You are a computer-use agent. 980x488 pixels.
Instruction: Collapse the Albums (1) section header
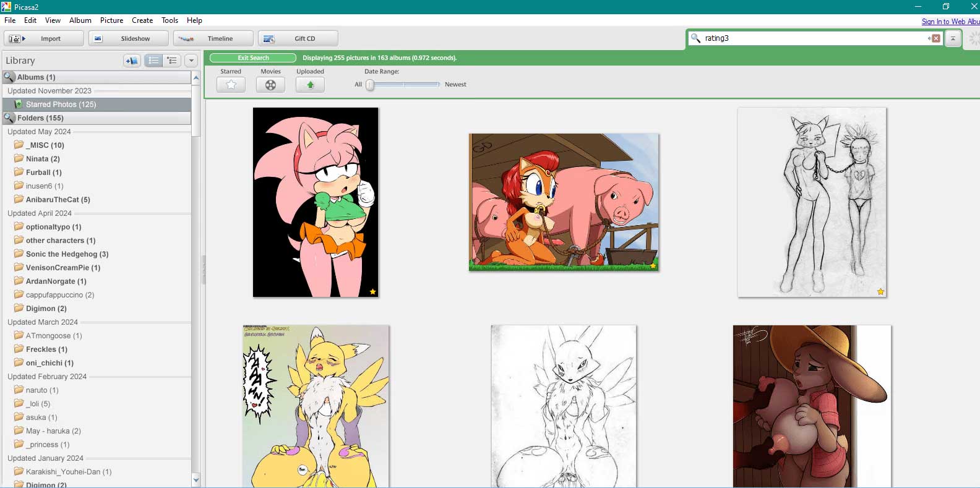click(x=36, y=77)
